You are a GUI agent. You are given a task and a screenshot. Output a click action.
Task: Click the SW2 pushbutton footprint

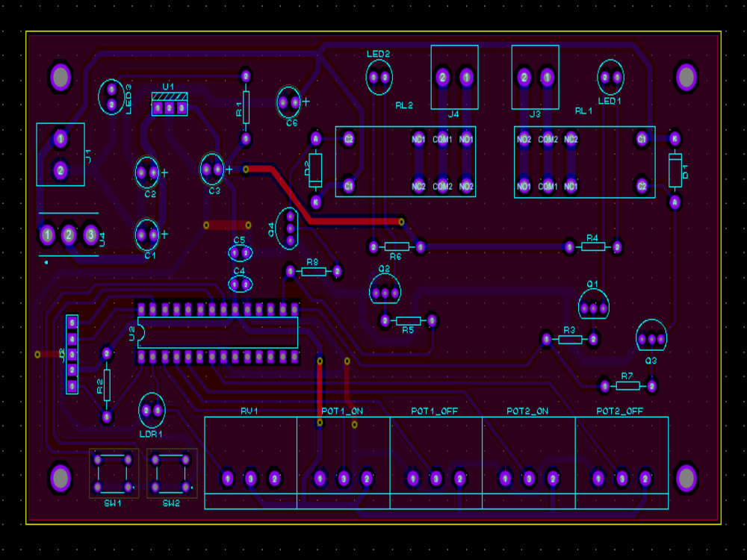click(x=170, y=472)
